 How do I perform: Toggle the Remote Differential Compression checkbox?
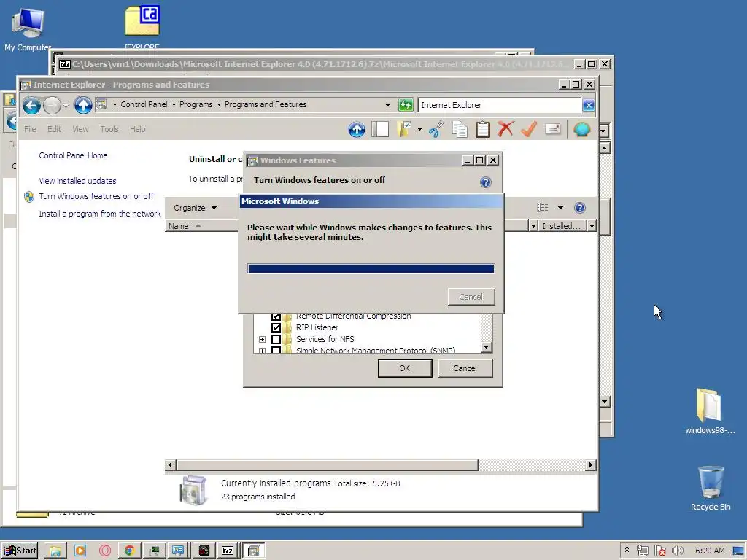point(276,316)
